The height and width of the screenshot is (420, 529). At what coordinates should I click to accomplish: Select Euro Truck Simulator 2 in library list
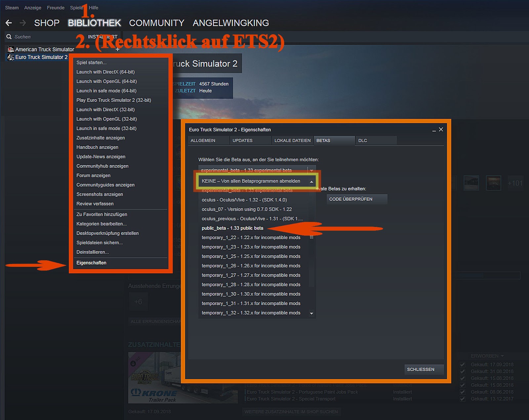coord(41,57)
